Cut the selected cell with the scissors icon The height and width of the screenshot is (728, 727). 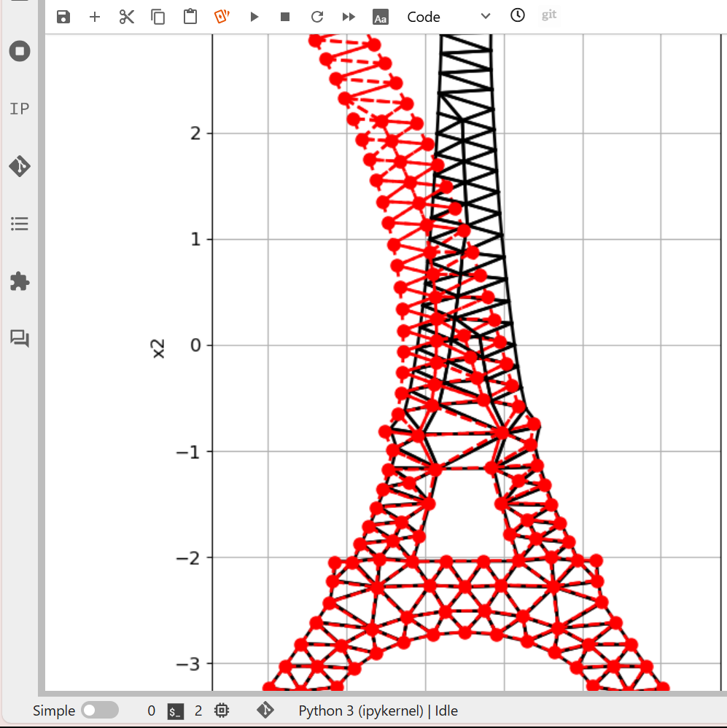(x=127, y=17)
